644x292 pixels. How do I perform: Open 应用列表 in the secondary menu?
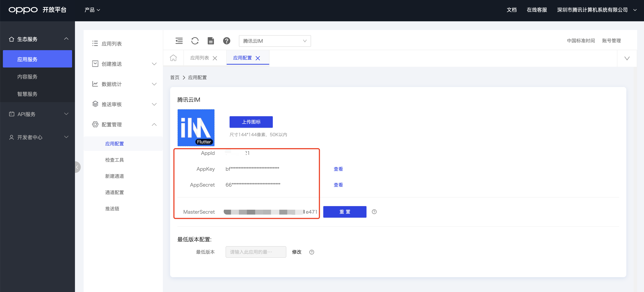(x=112, y=43)
